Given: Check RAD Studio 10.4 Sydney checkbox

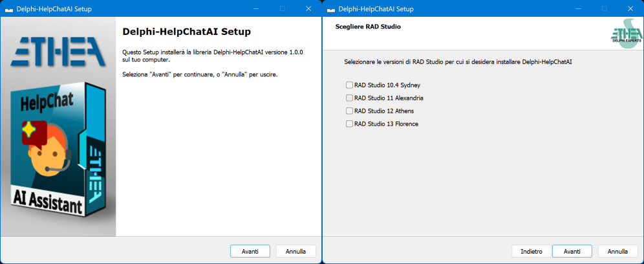Looking at the screenshot, I should [x=349, y=85].
